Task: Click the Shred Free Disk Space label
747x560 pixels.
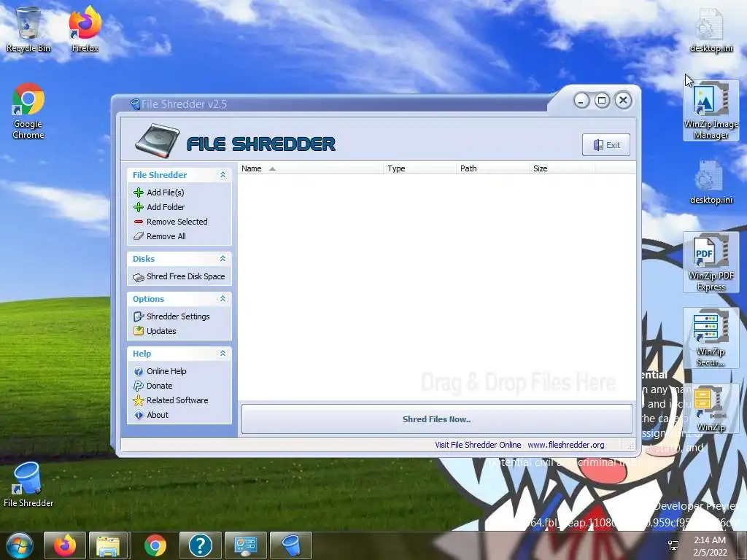Action: 186,276
